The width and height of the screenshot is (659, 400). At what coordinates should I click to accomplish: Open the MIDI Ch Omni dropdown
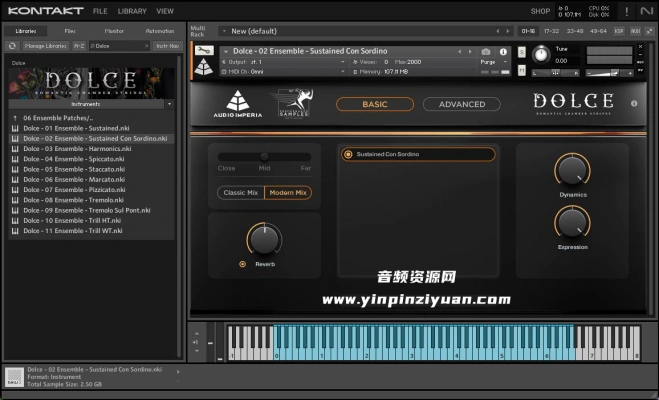click(284, 72)
